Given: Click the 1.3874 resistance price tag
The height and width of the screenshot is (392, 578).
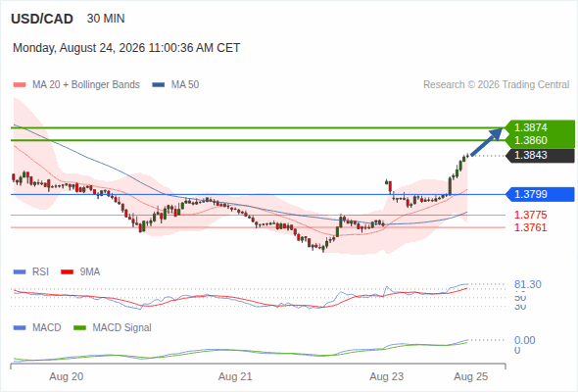Looking at the screenshot, I should click(540, 127).
